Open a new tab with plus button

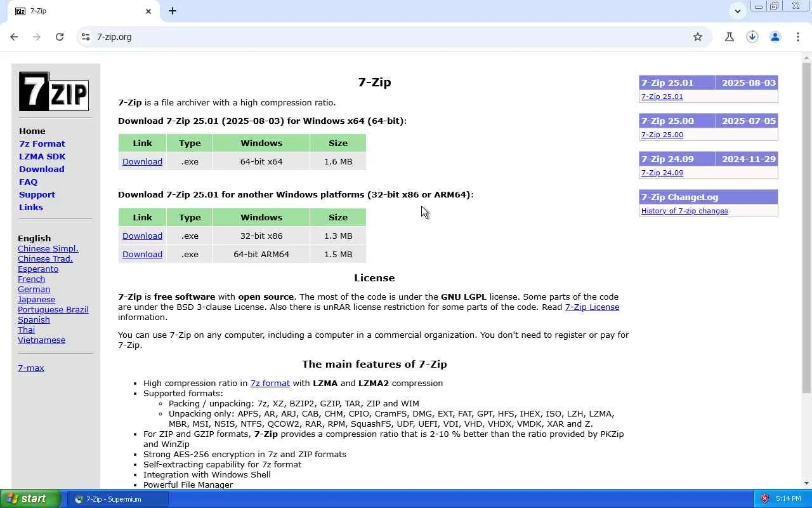[x=173, y=11]
